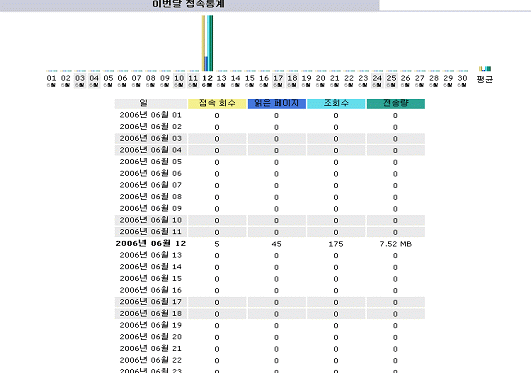Screen dimensions: 531x377
Task: Click the 7.52 MB bandwidth value
Action: coord(396,244)
